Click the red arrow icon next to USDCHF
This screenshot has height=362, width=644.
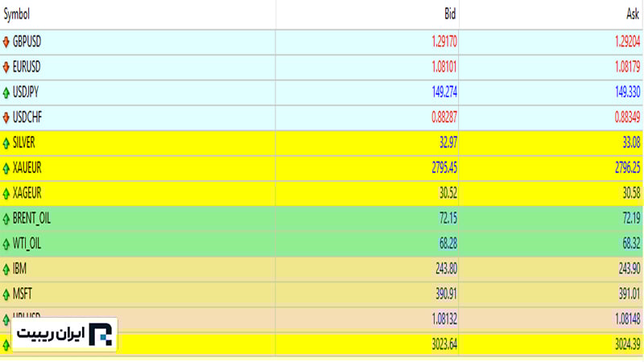click(x=6, y=118)
